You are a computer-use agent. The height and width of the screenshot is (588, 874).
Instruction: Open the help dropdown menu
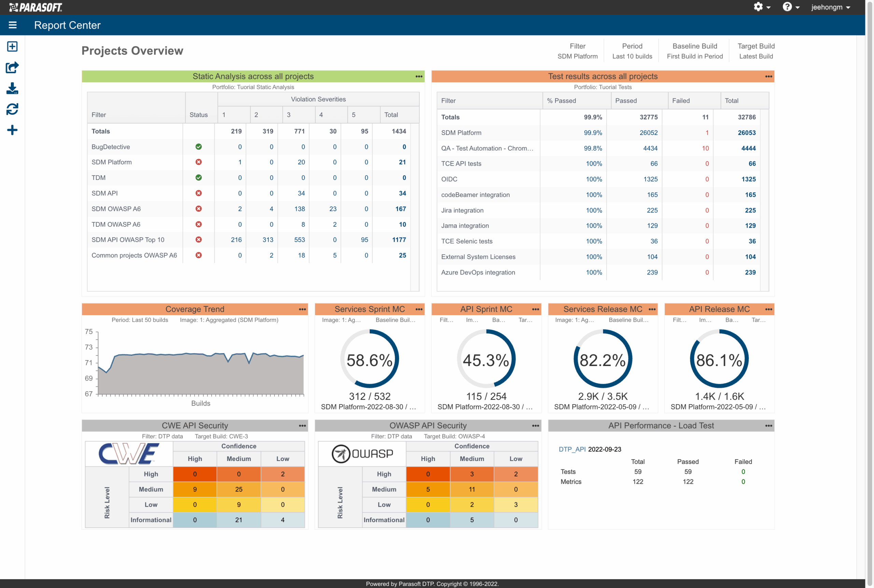point(788,7)
